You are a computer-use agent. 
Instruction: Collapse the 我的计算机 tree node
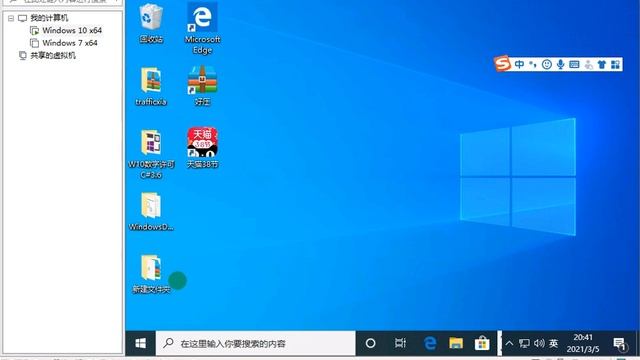click(x=11, y=18)
